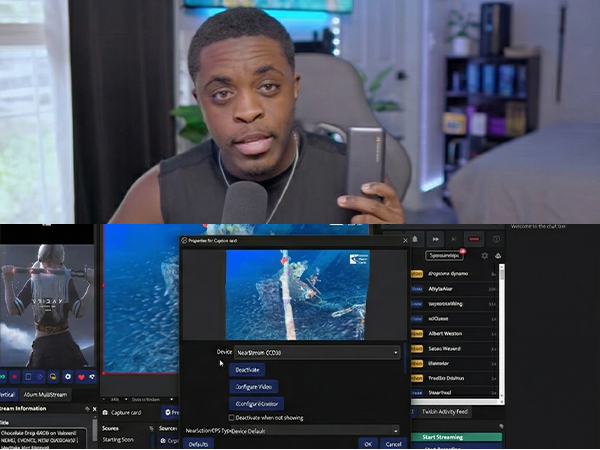Open the Device Default type dropdown
600x450 pixels.
[315, 431]
